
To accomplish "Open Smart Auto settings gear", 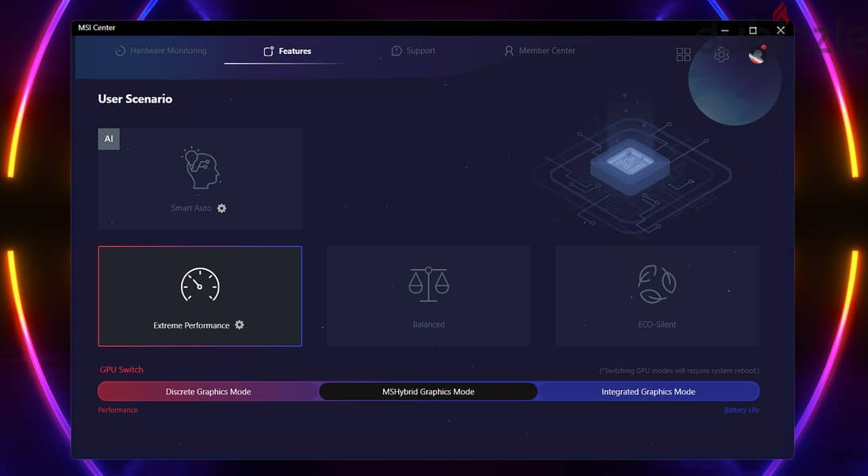I will pyautogui.click(x=221, y=208).
